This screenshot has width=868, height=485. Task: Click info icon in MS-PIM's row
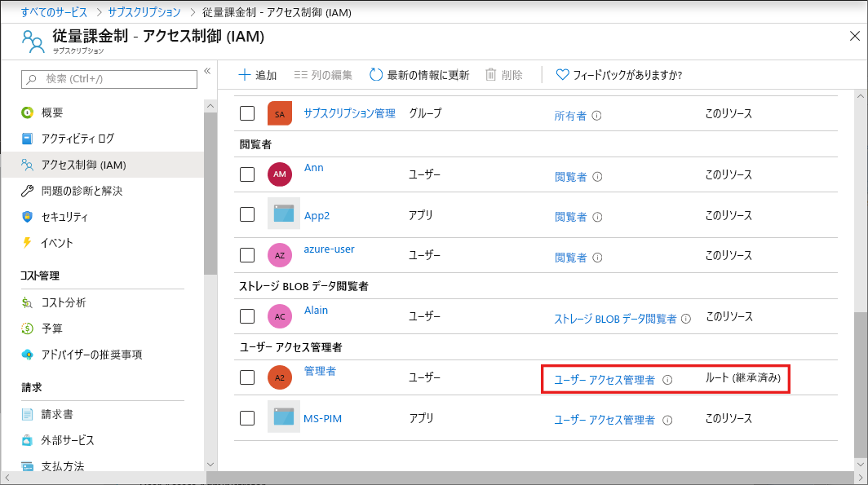(667, 421)
